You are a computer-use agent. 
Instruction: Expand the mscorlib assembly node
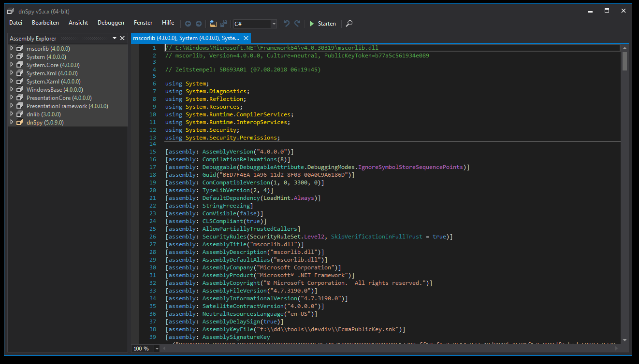[x=12, y=48]
